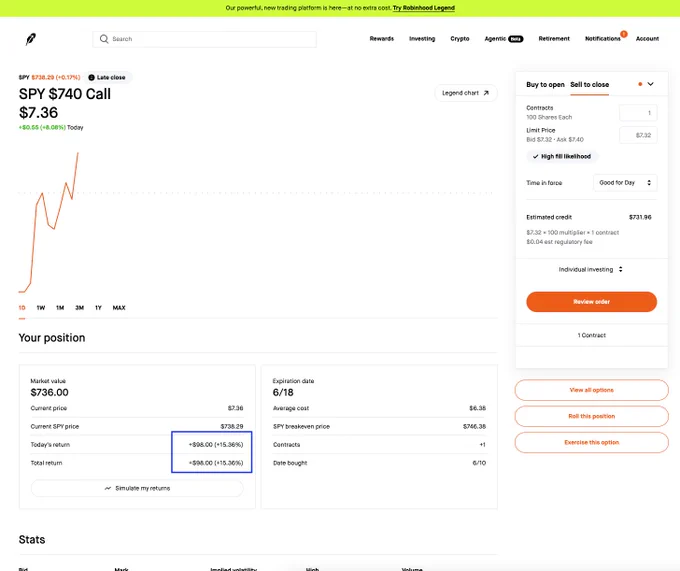This screenshot has height=571, width=680.
Task: Click the Late close clock icon
Action: pyautogui.click(x=92, y=77)
